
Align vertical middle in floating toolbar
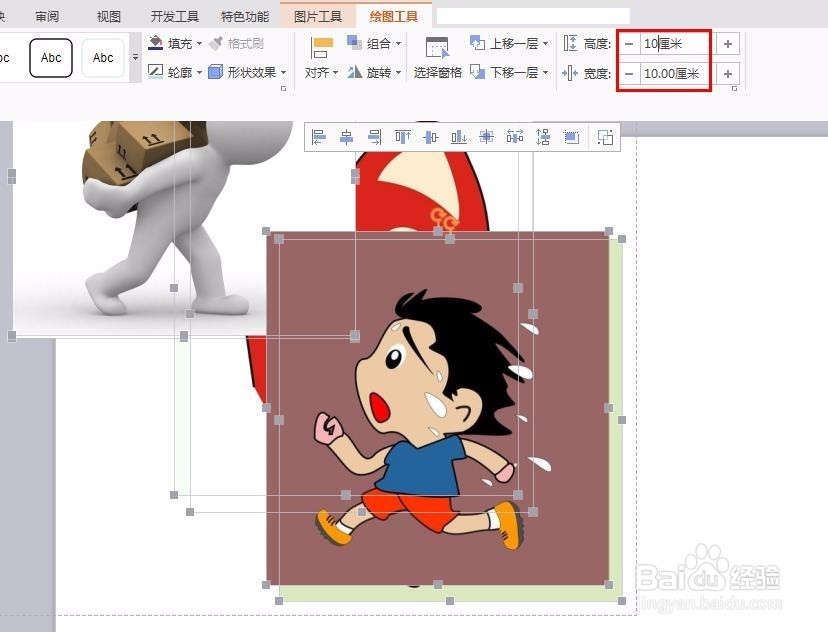tap(431, 137)
